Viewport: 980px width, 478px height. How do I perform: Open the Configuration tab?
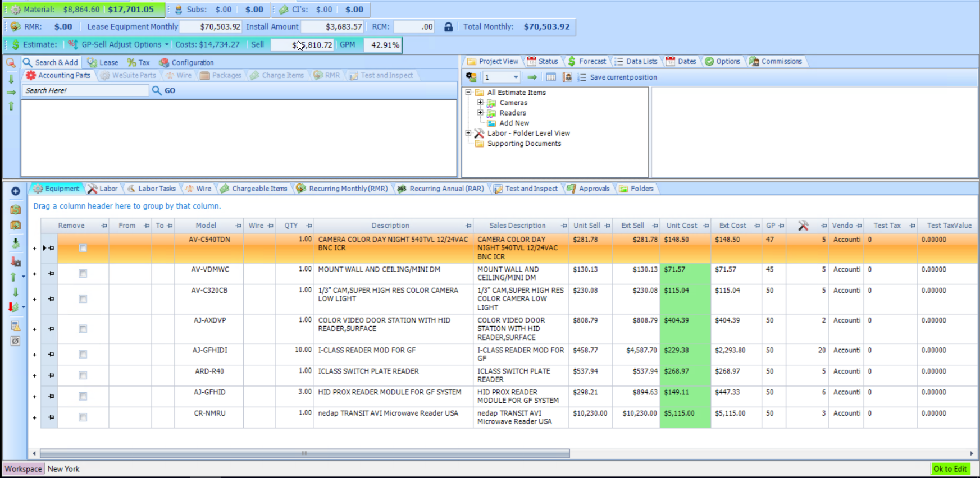186,62
